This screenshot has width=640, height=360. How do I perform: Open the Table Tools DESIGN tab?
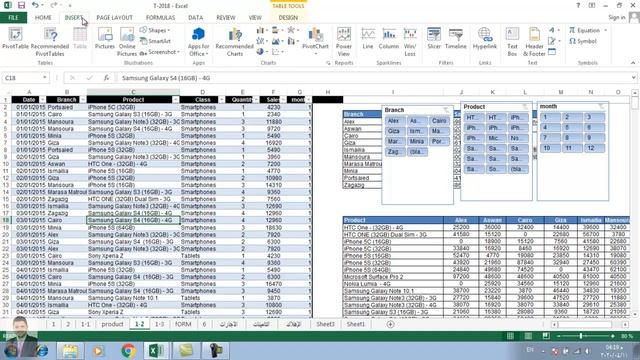288,18
